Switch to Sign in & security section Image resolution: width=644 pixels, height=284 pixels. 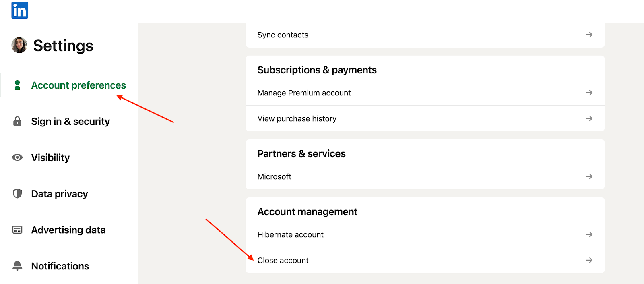(x=70, y=122)
